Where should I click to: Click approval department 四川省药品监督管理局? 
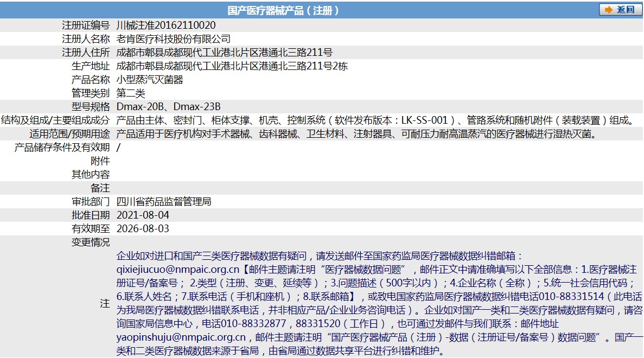[x=164, y=202]
